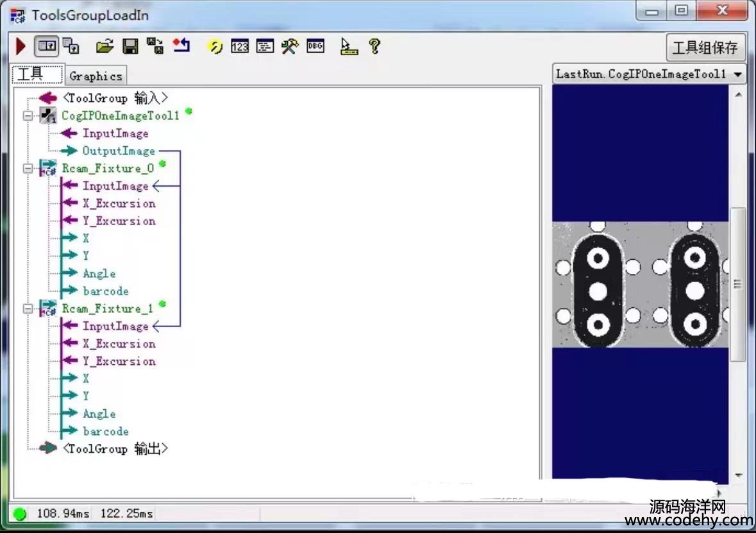Click the CogIPOneImageTool1 tool icon

tap(47, 115)
